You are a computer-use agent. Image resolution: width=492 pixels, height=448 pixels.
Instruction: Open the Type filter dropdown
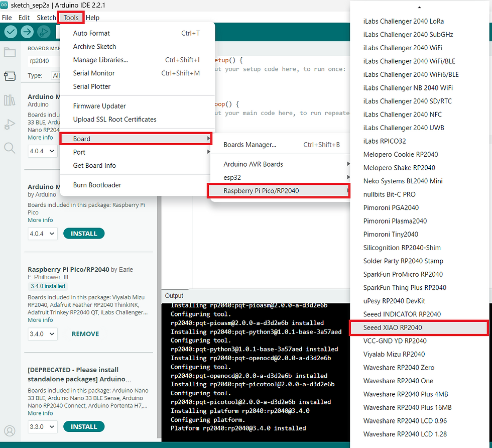click(x=56, y=76)
